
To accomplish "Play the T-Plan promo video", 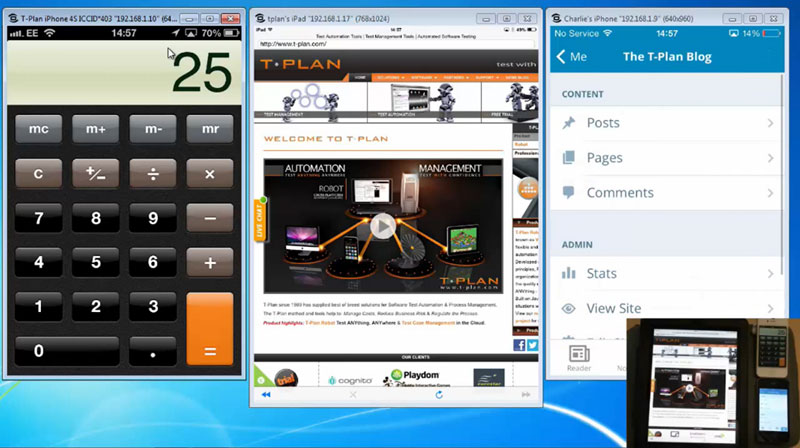I will tap(382, 226).
